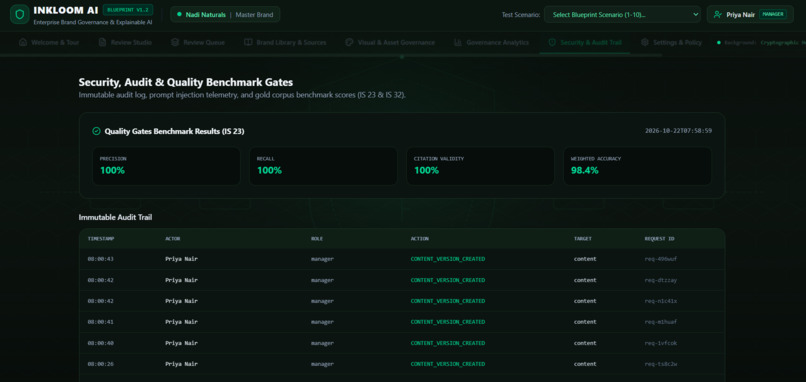Click the Citation Validity 100% metric card
Viewport: 806px width, 382px height.
(x=480, y=166)
